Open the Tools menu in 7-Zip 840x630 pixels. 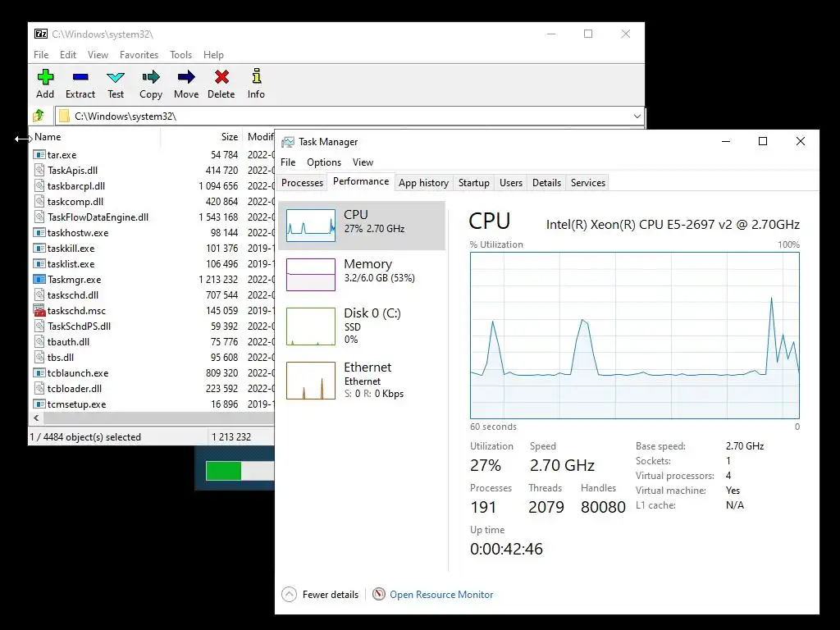tap(180, 55)
